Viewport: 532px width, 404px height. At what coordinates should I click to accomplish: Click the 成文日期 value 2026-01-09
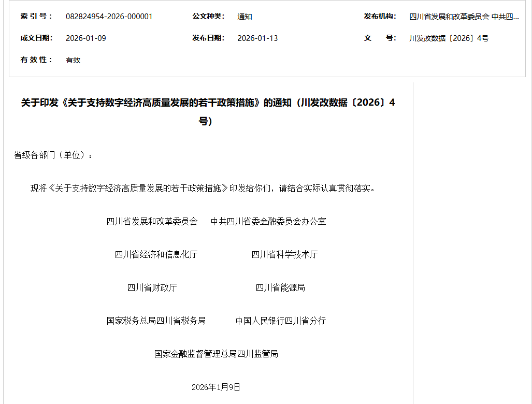[86, 38]
